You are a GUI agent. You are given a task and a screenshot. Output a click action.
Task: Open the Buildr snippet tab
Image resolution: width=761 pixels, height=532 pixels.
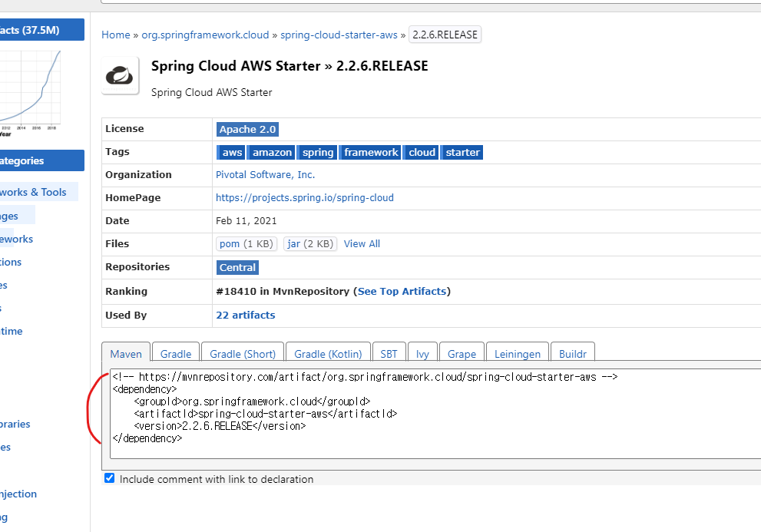pyautogui.click(x=572, y=353)
